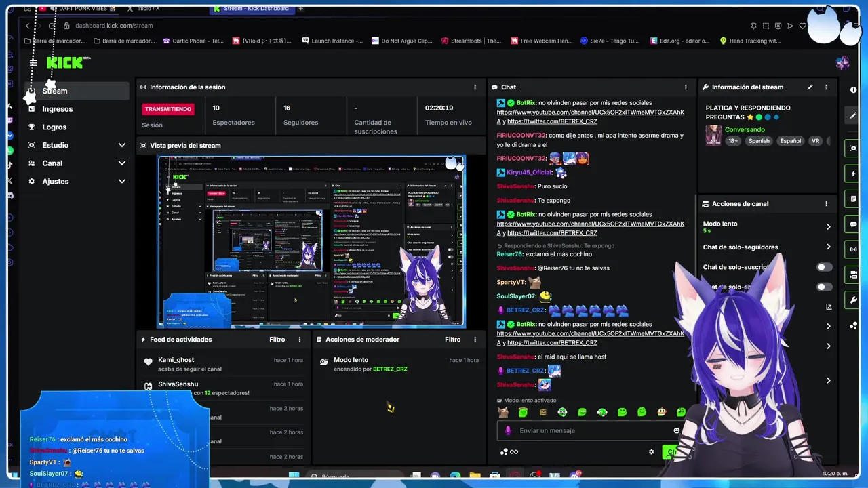This screenshot has height=488, width=868.
Task: Edit stream info with pencil icon
Action: pyautogui.click(x=810, y=87)
